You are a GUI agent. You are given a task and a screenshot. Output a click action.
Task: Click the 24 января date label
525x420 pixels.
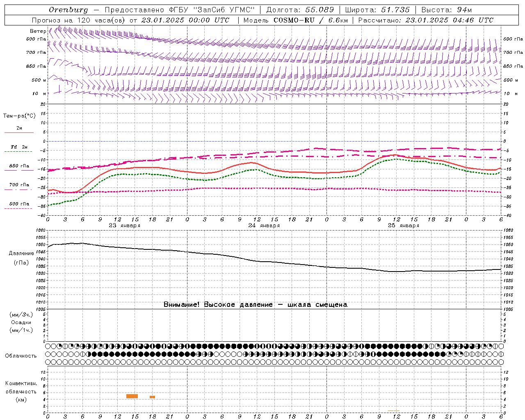[x=264, y=226]
